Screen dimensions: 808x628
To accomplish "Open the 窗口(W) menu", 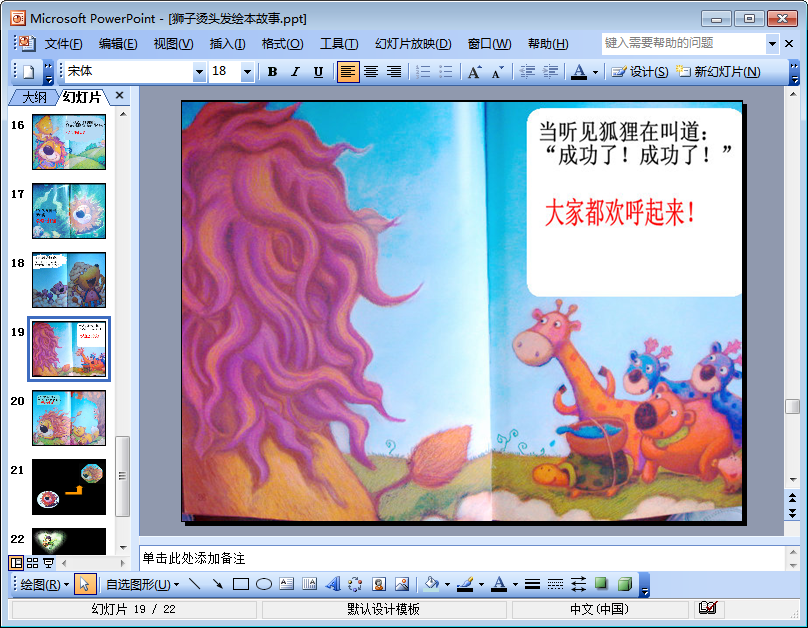I will click(x=490, y=44).
